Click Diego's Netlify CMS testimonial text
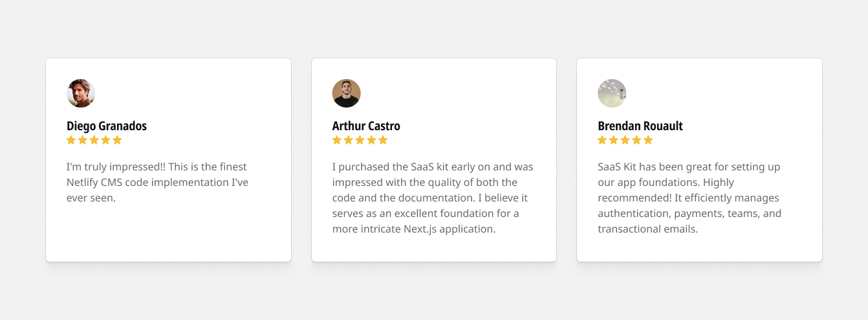The image size is (868, 320). click(157, 182)
